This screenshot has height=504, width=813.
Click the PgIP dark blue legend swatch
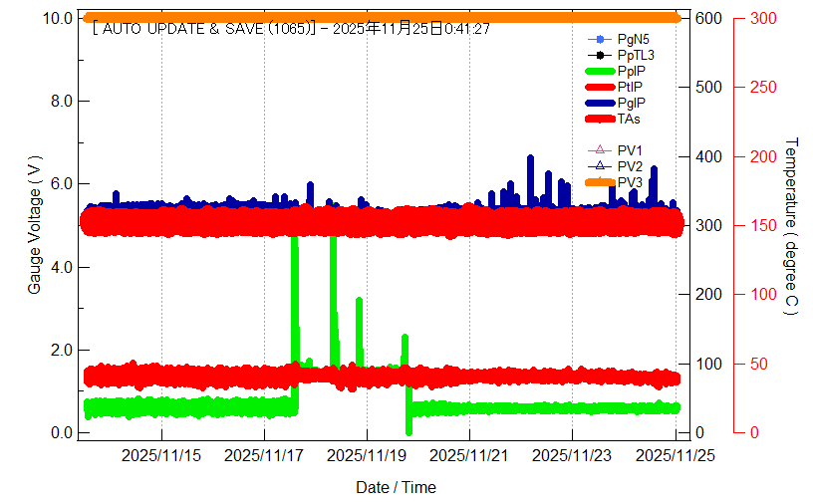pyautogui.click(x=600, y=103)
